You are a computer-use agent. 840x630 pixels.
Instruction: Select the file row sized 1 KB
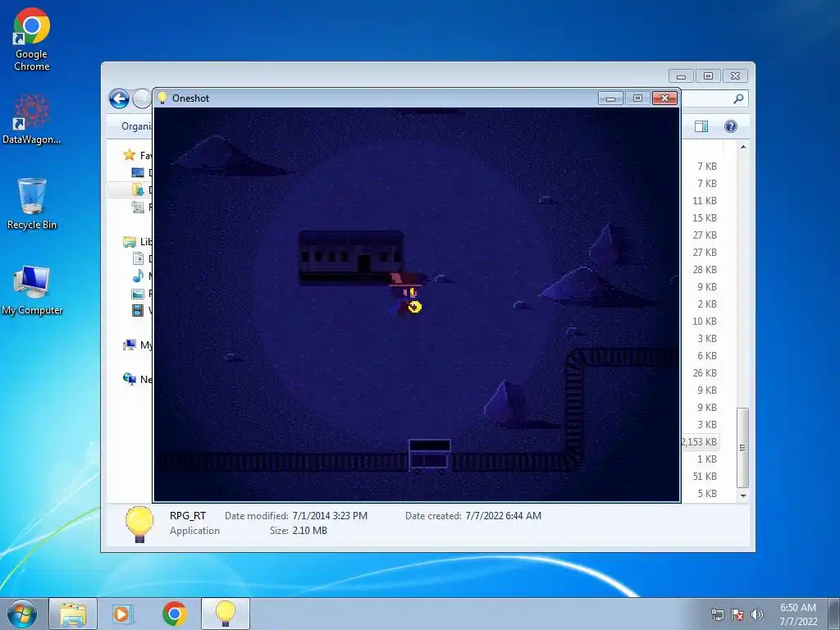[706, 459]
